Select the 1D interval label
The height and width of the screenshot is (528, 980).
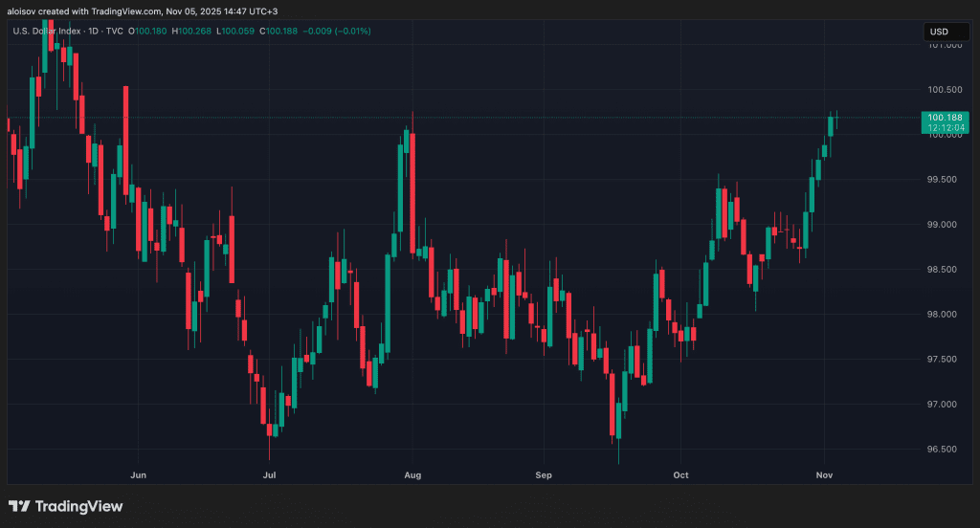[x=93, y=32]
